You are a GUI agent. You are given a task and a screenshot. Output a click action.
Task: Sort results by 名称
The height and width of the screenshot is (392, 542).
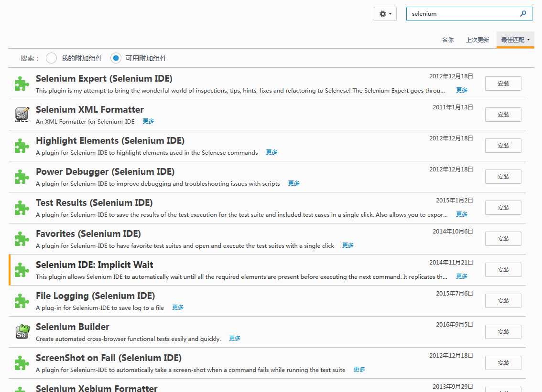coord(448,40)
